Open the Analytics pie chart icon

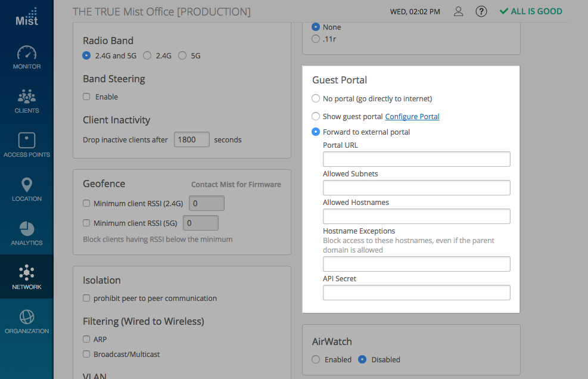coord(27,229)
